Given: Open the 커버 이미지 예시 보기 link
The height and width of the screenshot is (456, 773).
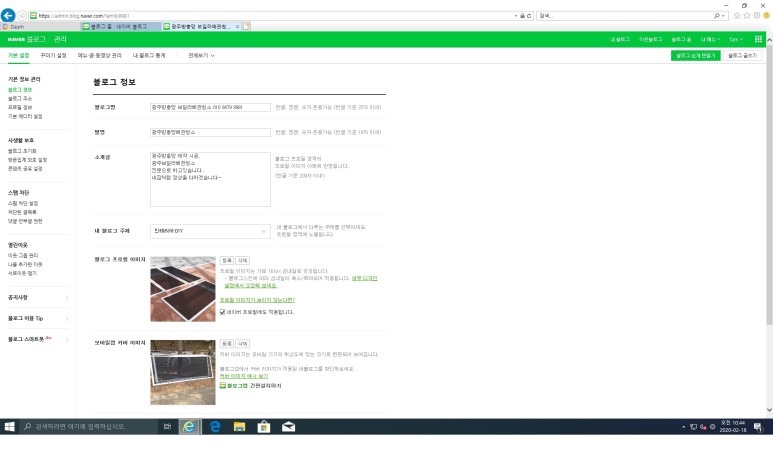Looking at the screenshot, I should pos(244,376).
